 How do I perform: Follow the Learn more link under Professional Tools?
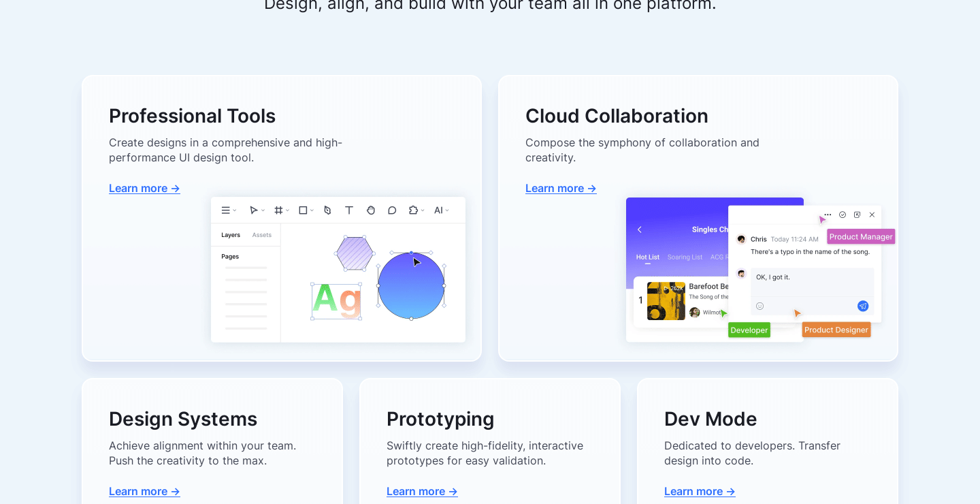[144, 188]
